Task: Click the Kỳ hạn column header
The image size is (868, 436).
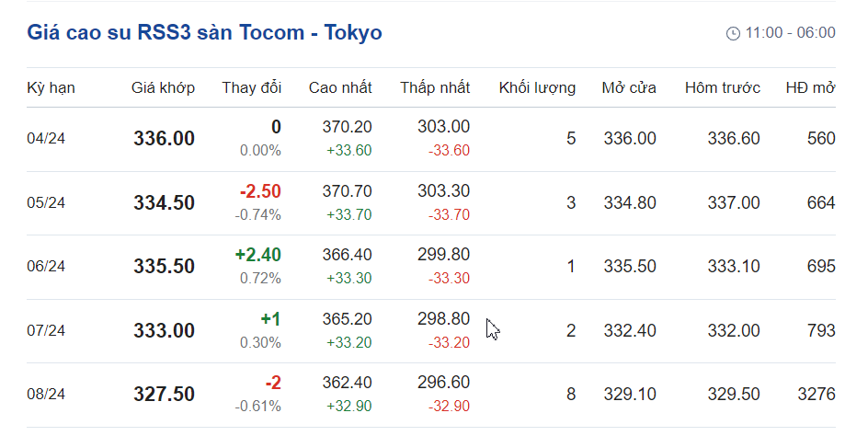Action: click(51, 88)
